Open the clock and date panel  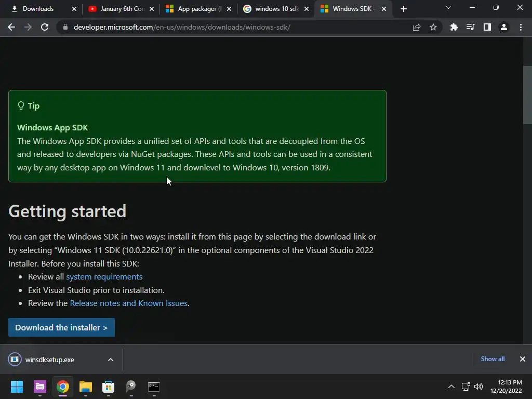pos(506,387)
